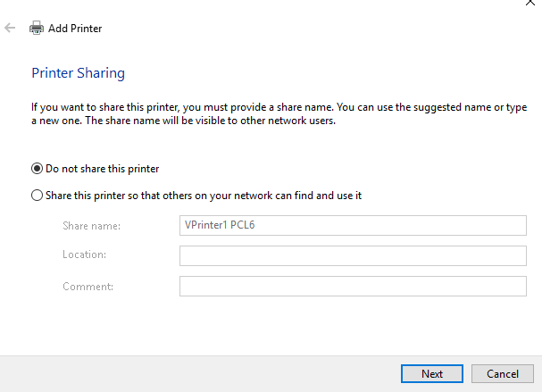Click the Location input field

[353, 255]
